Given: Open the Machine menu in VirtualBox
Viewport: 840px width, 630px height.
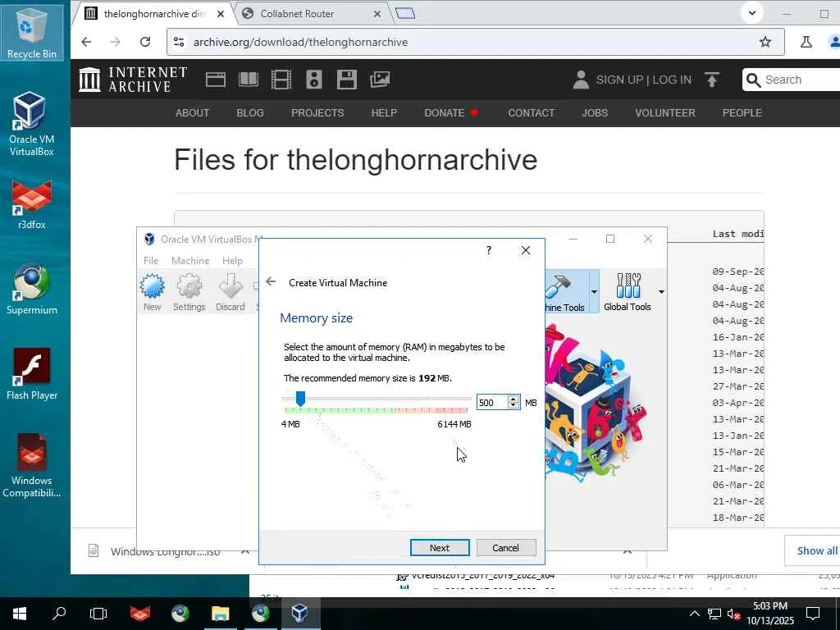Looking at the screenshot, I should click(190, 260).
